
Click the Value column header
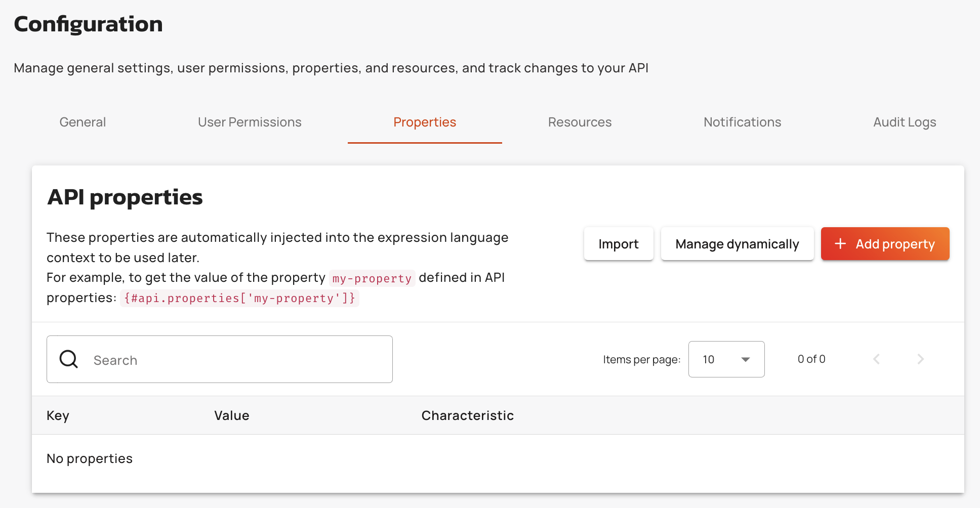(x=231, y=415)
